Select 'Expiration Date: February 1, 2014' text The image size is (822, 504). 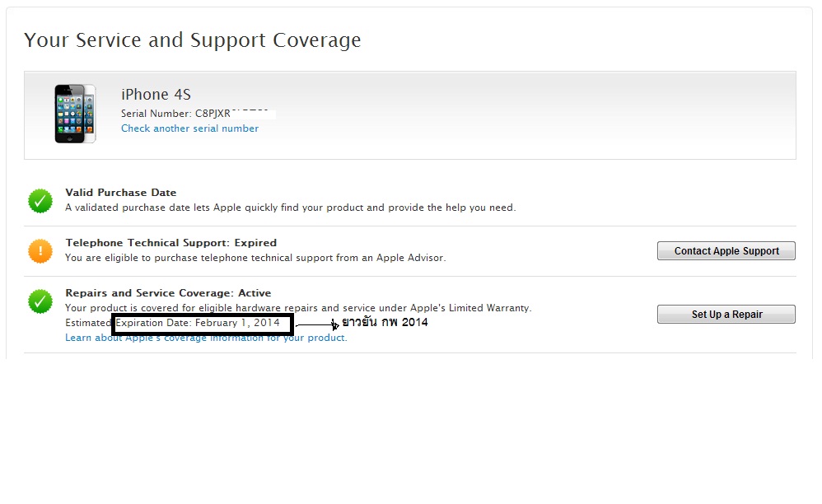(198, 323)
